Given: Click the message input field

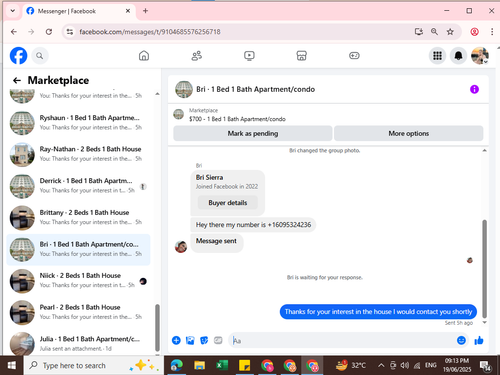Looking at the screenshot, I should click(343, 340).
